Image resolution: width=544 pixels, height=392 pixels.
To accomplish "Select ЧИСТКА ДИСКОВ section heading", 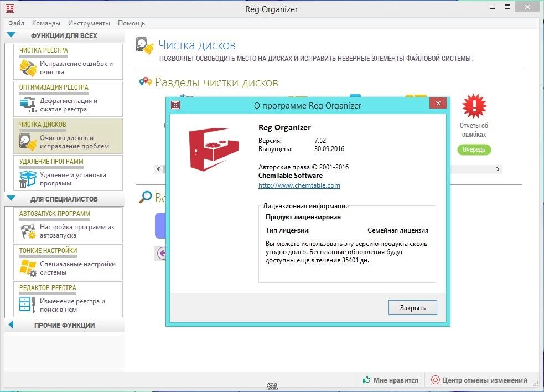I will [43, 125].
